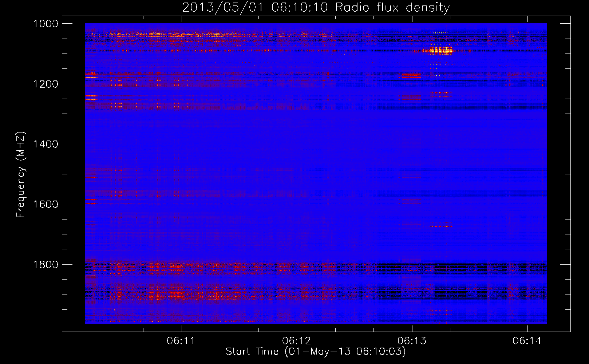
Task: Click the 'Start Time (01-May-13 06:10:03)' label
Action: point(316,352)
